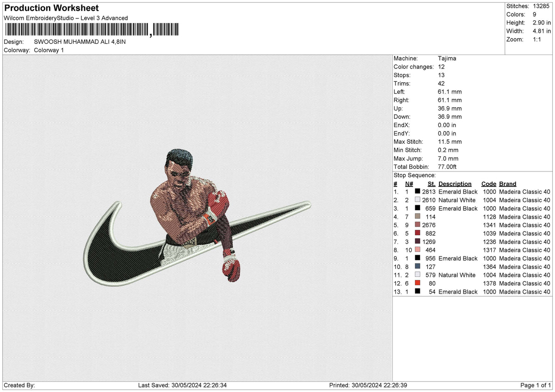This screenshot has width=555, height=392.
Task: Click the tan swatch for code 1128
Action: [418, 217]
